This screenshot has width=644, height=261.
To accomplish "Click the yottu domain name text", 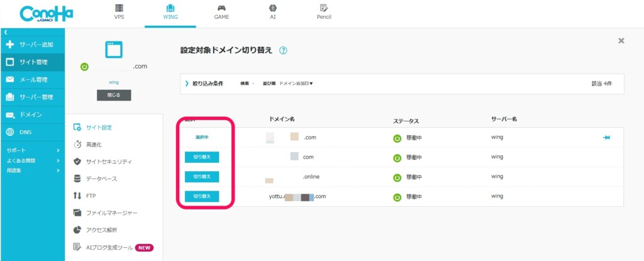I will (x=297, y=197).
